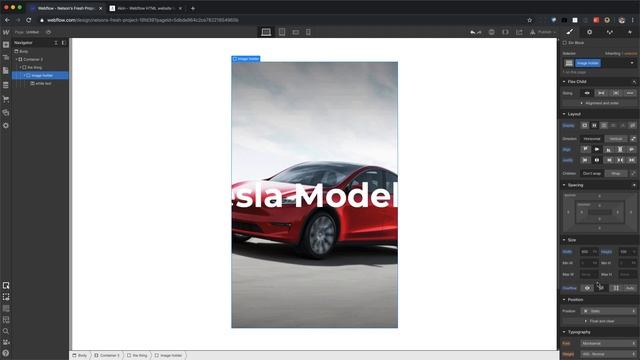Image resolution: width=640 pixels, height=360 pixels.
Task: Set display to Block
Action: (584, 125)
